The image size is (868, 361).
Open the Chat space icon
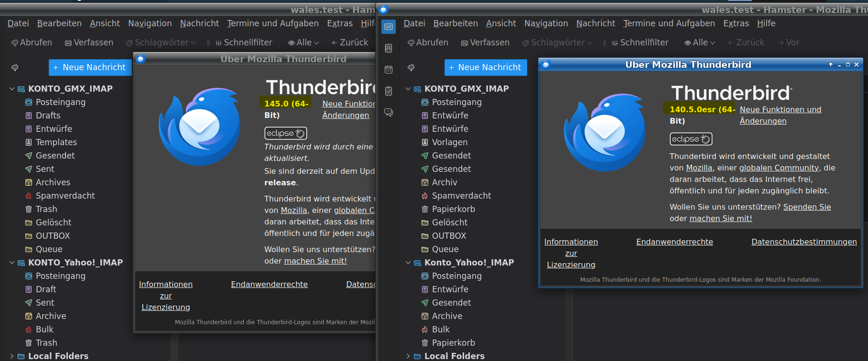389,113
